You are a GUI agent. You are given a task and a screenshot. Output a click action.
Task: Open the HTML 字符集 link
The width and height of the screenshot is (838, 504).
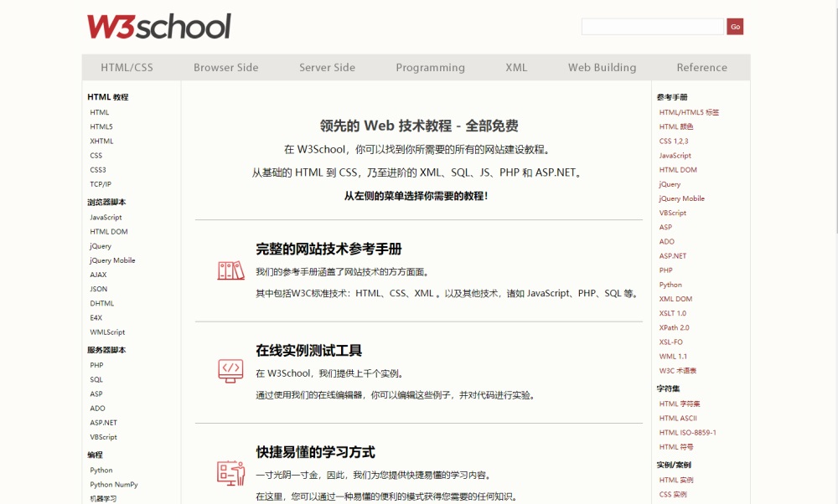pos(680,404)
